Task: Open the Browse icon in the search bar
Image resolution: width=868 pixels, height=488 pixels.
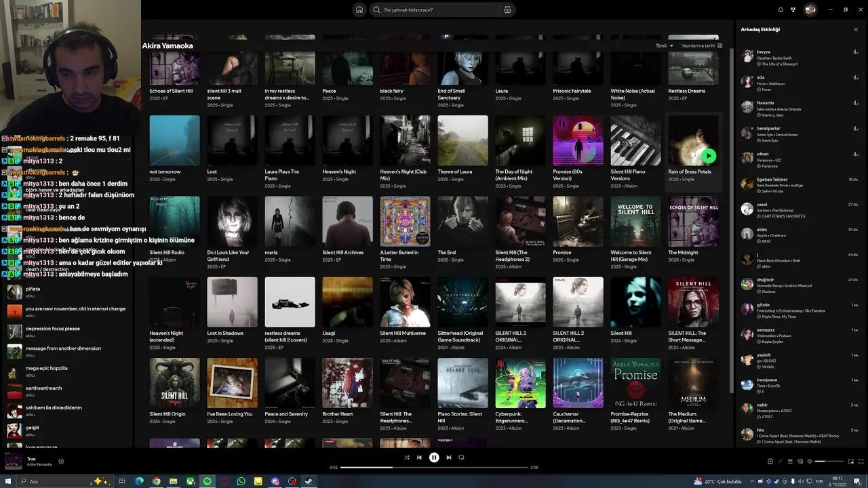Action: pos(507,9)
